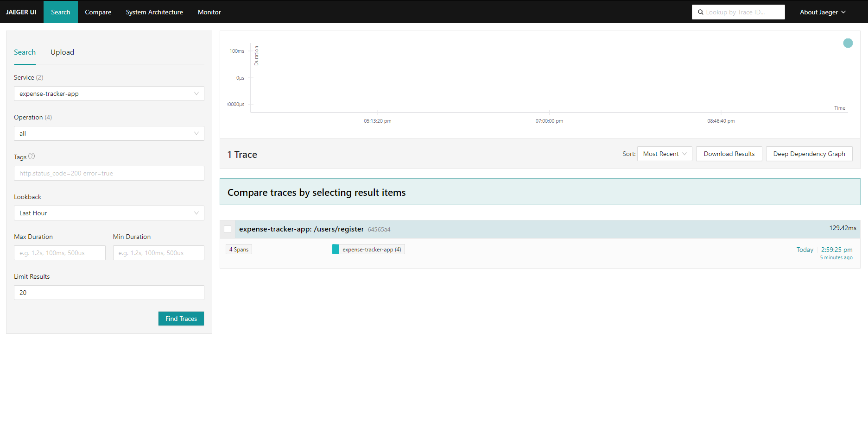Click the Tags help question mark icon
Viewport: 868px width, 432px height.
pyautogui.click(x=32, y=157)
